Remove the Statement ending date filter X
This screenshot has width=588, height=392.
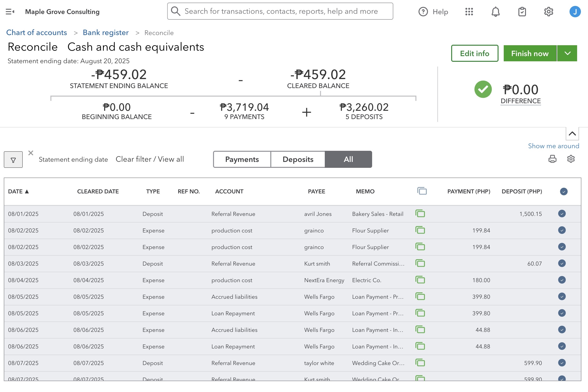point(31,153)
